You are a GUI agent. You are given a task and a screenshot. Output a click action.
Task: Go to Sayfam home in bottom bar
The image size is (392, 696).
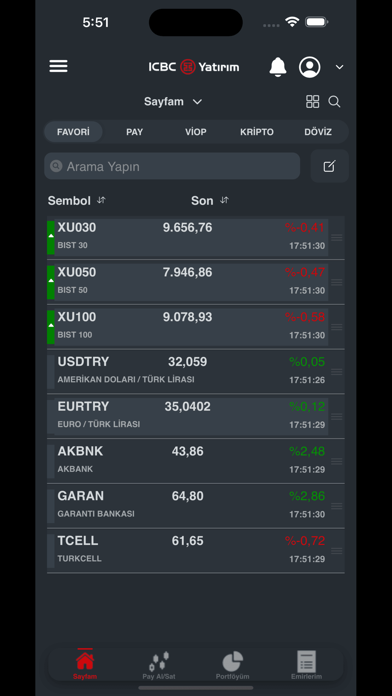tap(85, 664)
